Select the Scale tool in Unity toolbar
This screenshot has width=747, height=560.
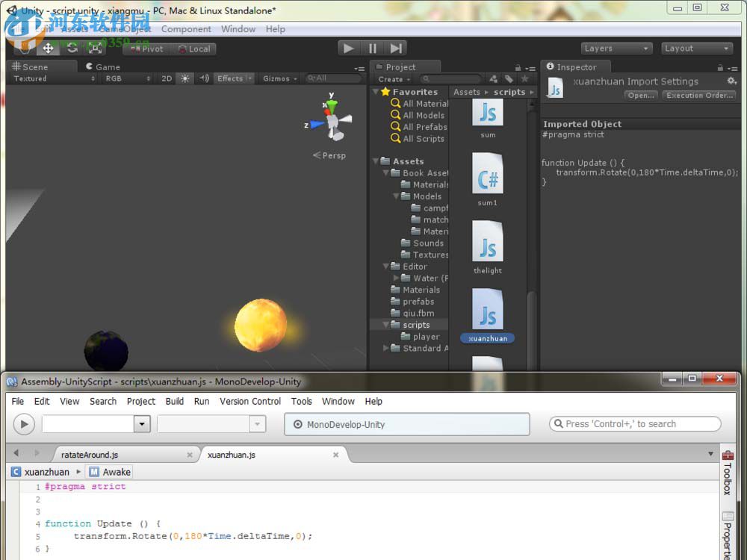(96, 48)
